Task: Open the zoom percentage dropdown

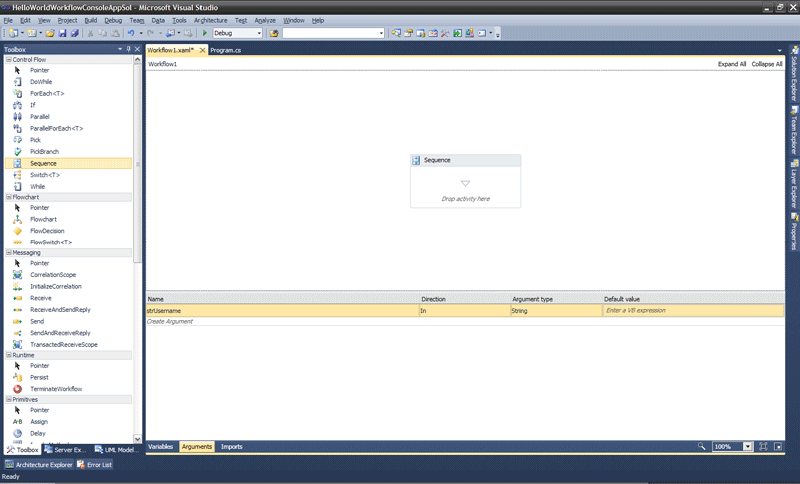Action: pos(747,447)
